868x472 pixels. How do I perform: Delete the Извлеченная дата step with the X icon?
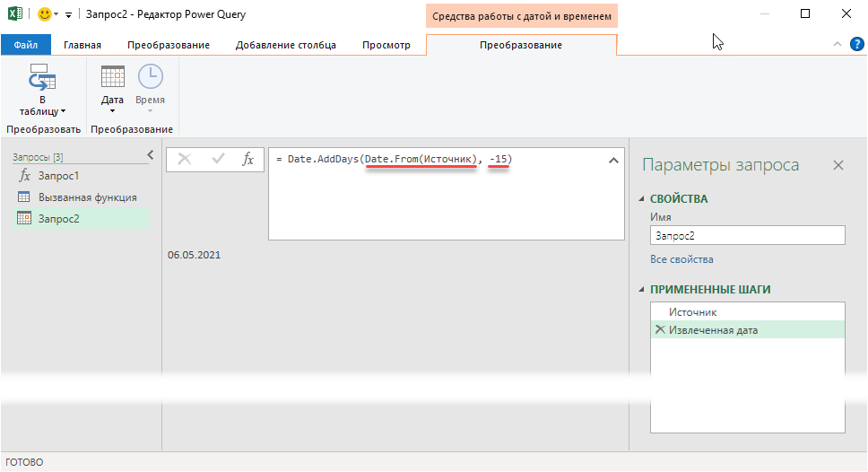[660, 330]
